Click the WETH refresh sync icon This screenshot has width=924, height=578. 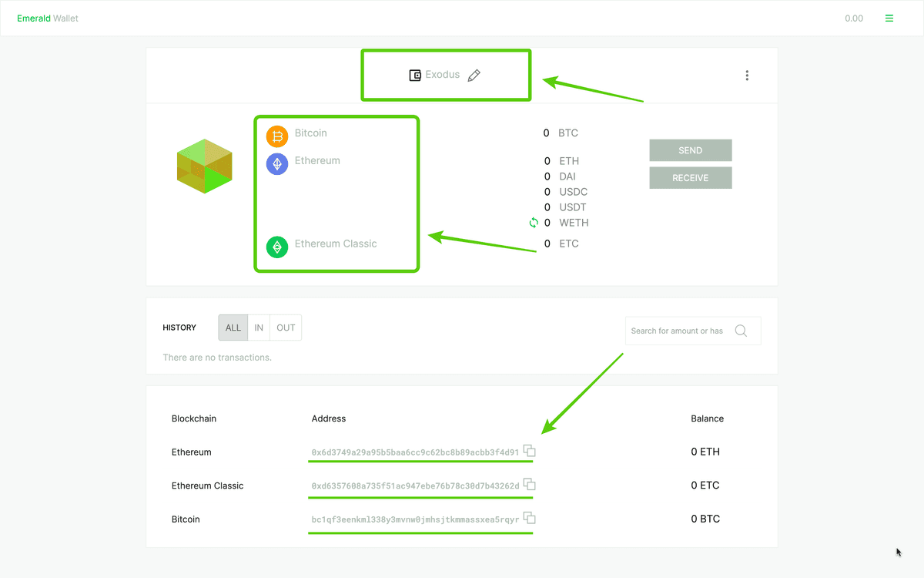533,223
